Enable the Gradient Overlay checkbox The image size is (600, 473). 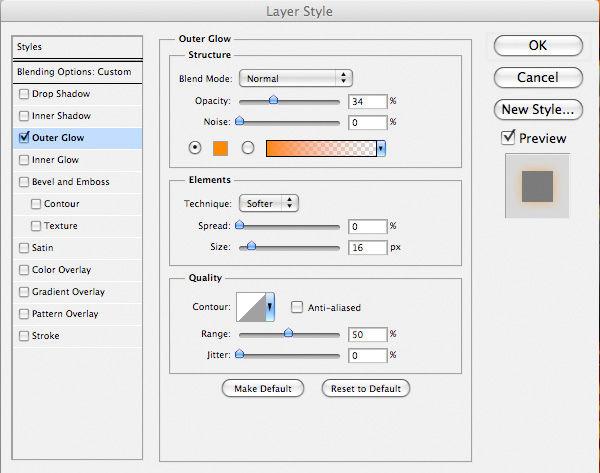point(24,292)
